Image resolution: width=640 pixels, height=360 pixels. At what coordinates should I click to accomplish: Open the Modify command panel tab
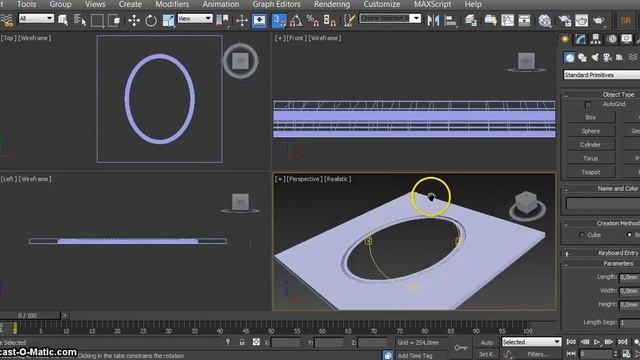(x=580, y=39)
